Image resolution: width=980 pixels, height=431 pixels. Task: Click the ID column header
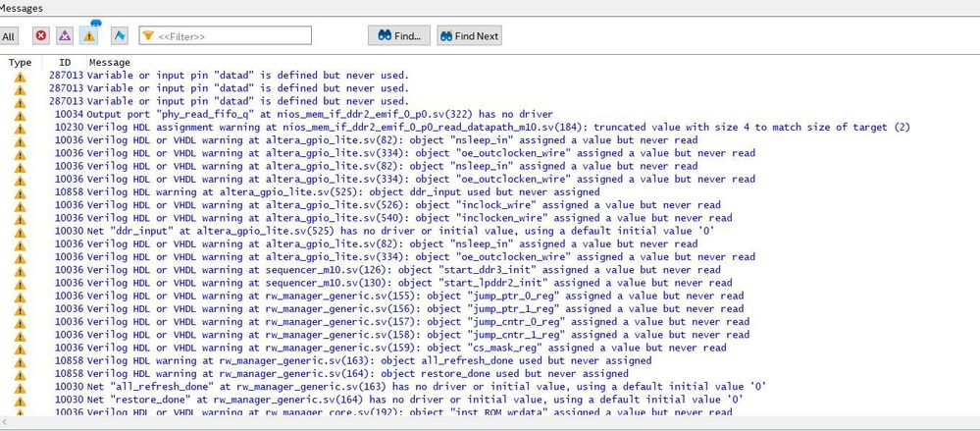coord(65,62)
